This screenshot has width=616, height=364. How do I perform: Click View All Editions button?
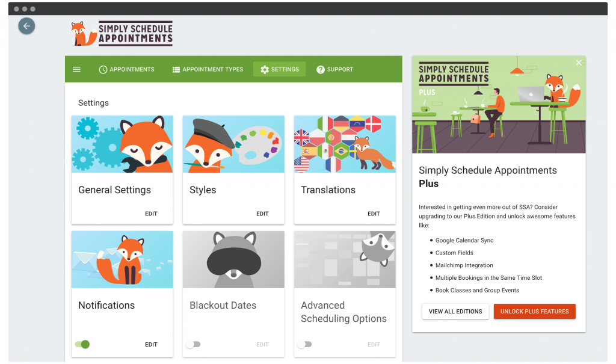(455, 311)
